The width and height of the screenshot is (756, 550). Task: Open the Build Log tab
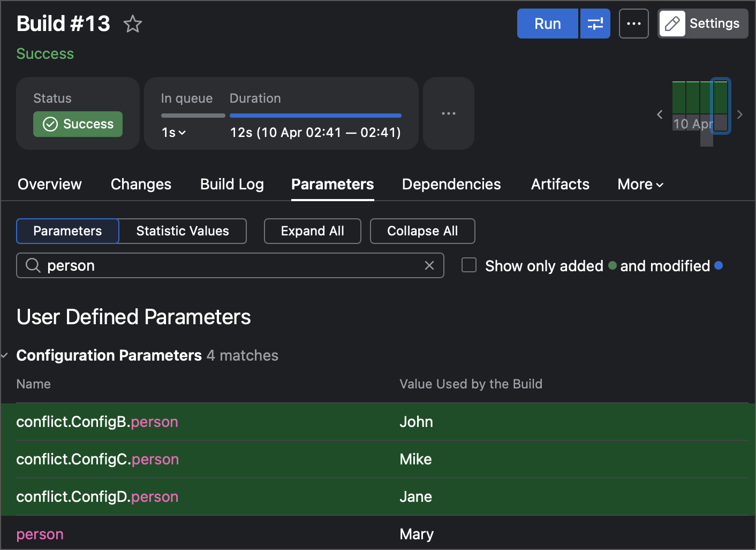(232, 185)
